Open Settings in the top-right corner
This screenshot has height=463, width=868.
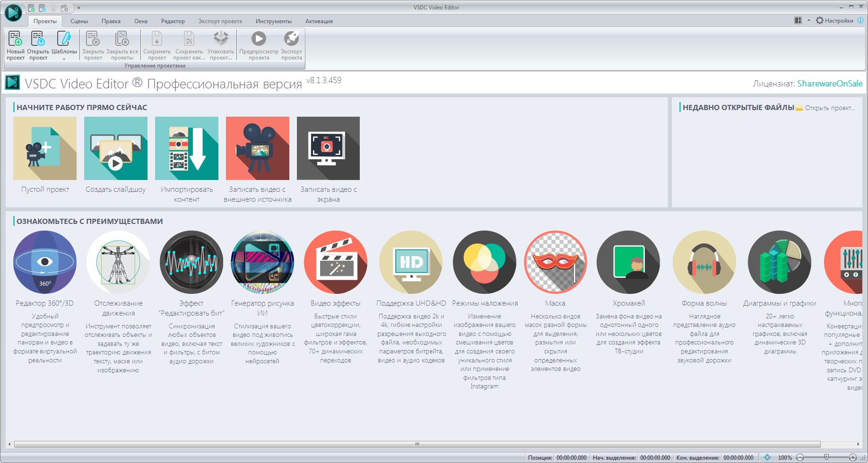coord(834,21)
